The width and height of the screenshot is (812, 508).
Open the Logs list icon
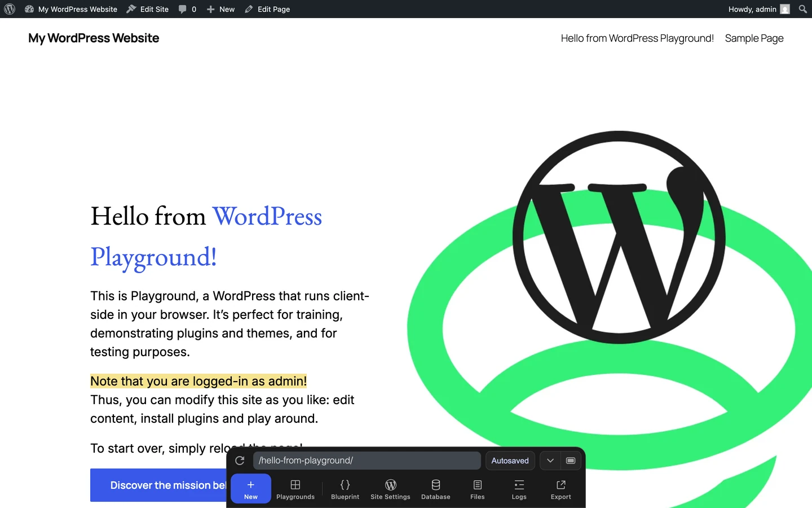[x=519, y=489]
